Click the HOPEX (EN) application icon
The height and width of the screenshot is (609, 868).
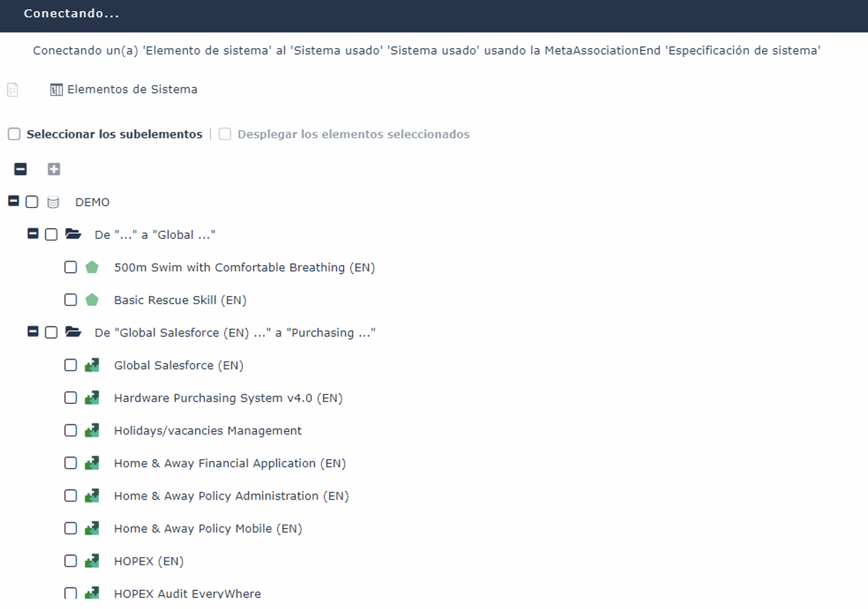click(92, 560)
